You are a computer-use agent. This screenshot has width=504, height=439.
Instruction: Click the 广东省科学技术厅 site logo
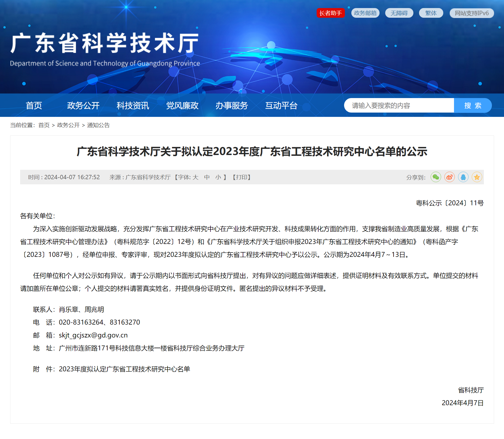click(x=105, y=43)
